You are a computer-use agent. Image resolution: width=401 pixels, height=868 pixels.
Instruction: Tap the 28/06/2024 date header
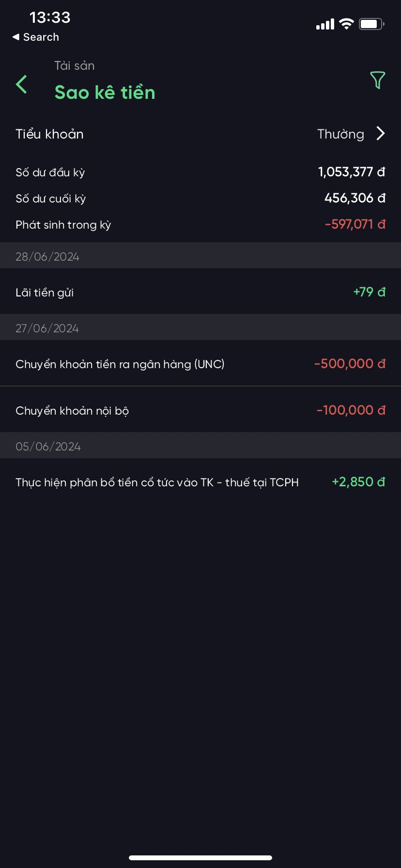click(47, 257)
